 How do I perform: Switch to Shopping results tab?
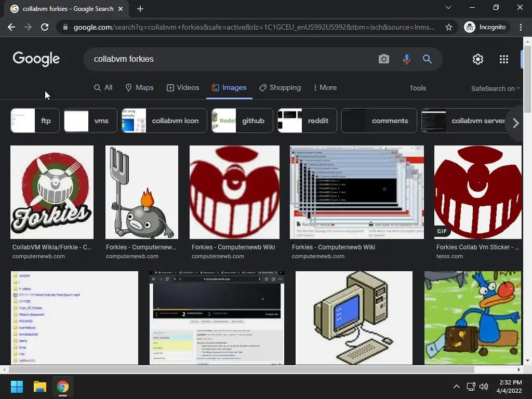(x=280, y=87)
